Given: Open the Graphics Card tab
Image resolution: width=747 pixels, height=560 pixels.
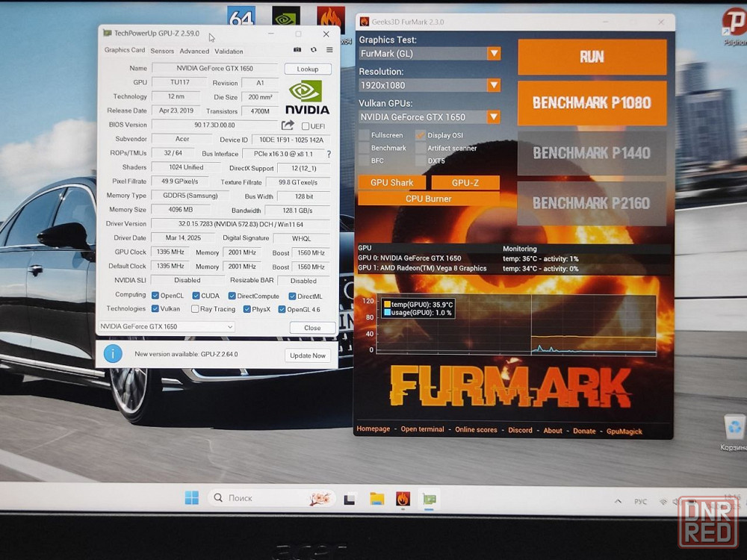Looking at the screenshot, I should 124,50.
